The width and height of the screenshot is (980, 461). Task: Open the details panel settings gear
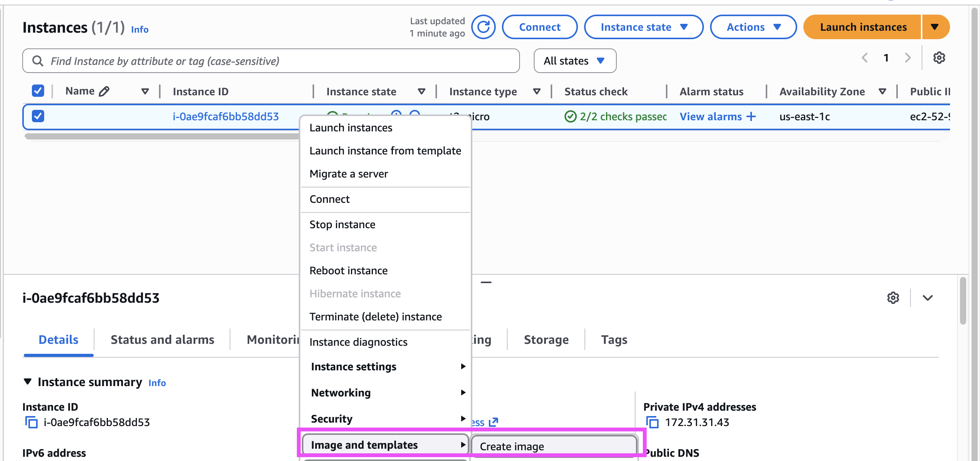893,298
